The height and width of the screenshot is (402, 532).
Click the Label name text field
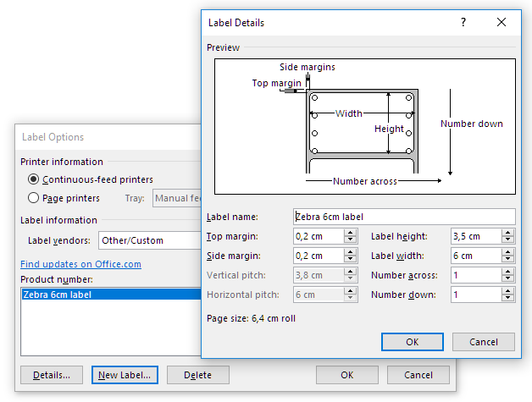pos(403,217)
